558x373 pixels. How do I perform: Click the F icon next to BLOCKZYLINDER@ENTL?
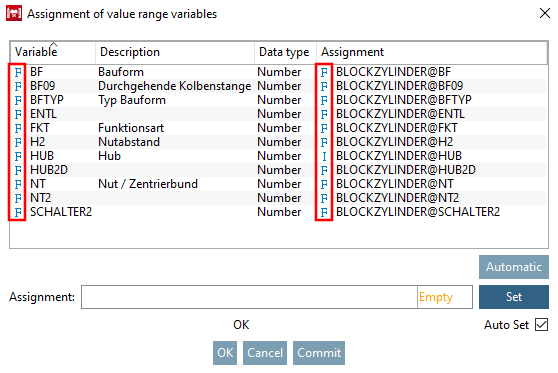coord(324,114)
